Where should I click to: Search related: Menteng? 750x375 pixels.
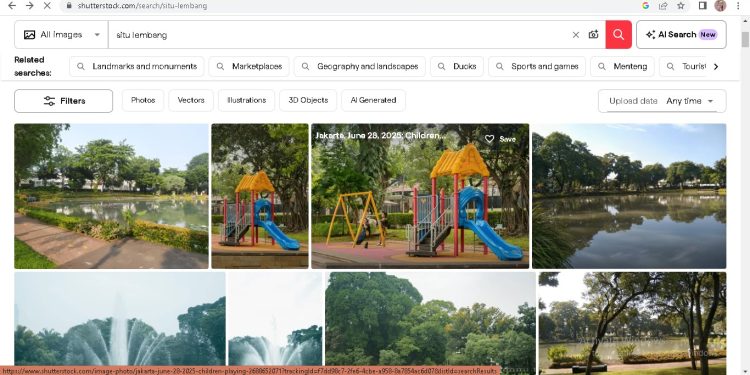622,66
